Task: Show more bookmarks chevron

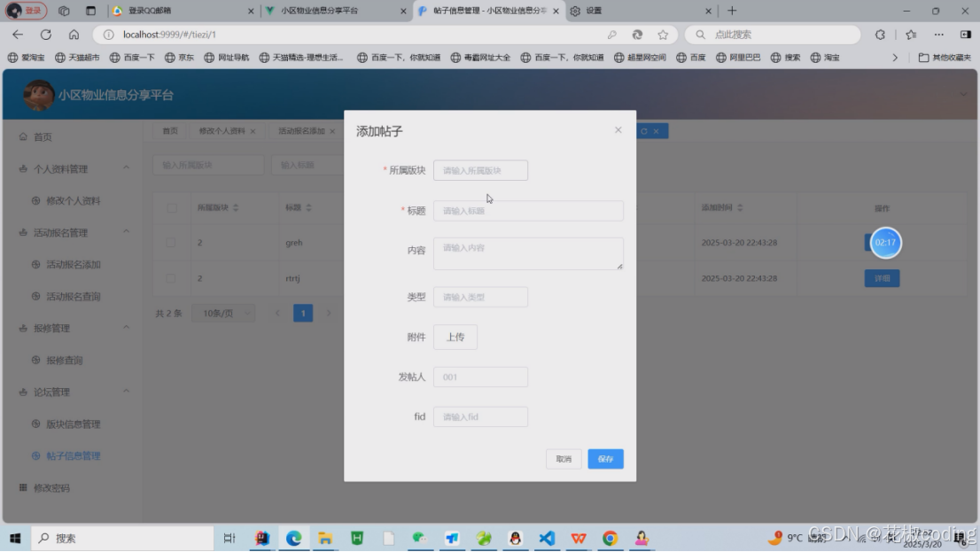Action: point(894,58)
